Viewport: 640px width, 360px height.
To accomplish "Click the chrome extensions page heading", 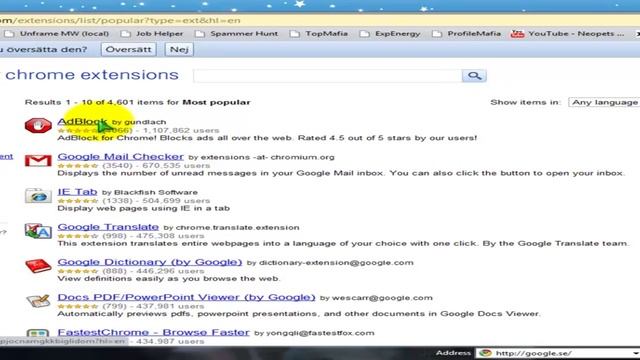I will coord(92,75).
